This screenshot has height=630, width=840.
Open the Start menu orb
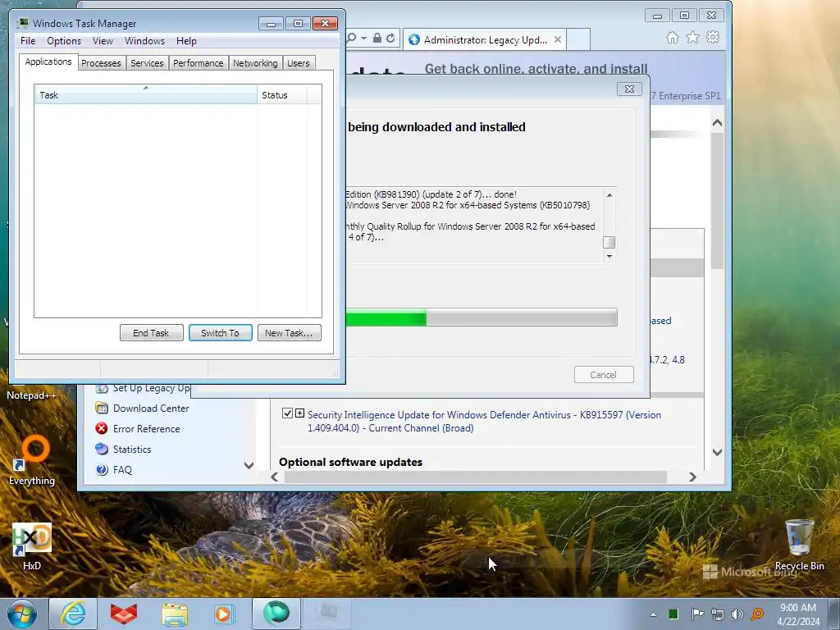(x=22, y=614)
